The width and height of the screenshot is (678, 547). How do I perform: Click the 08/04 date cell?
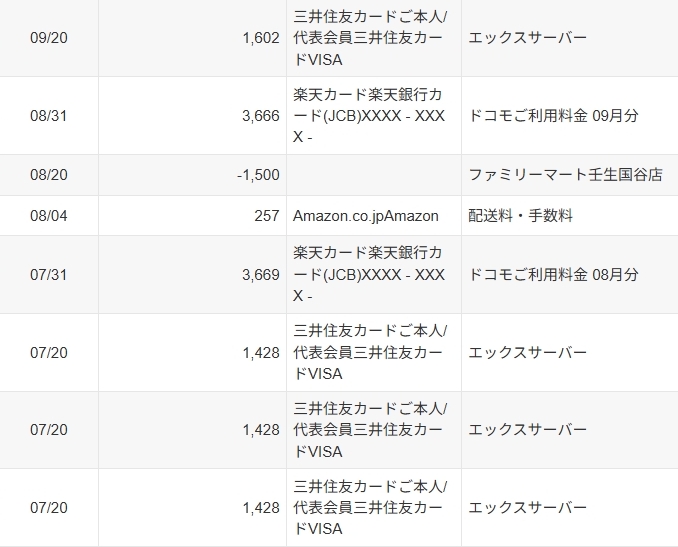point(48,215)
